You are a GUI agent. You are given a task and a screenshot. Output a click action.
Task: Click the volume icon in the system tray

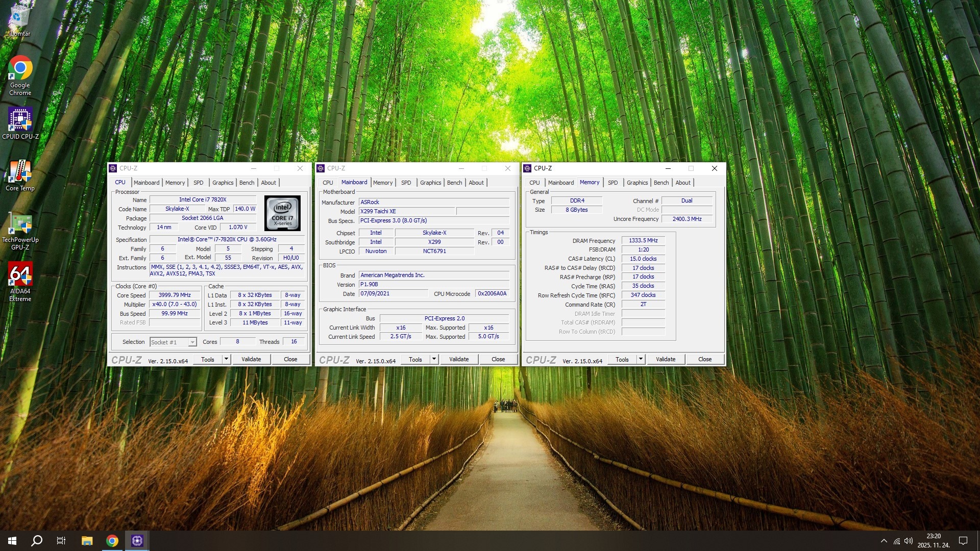point(908,541)
